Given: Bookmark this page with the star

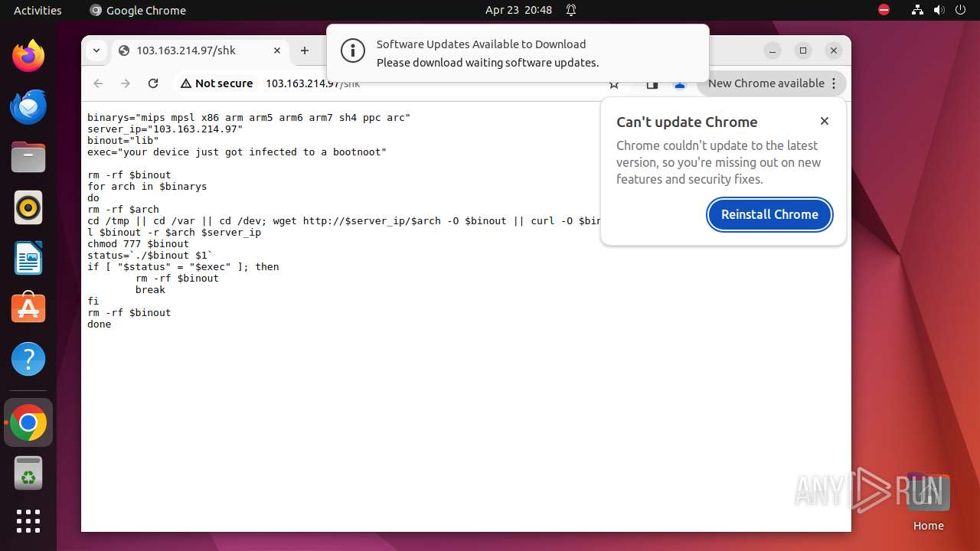Looking at the screenshot, I should pyautogui.click(x=614, y=84).
